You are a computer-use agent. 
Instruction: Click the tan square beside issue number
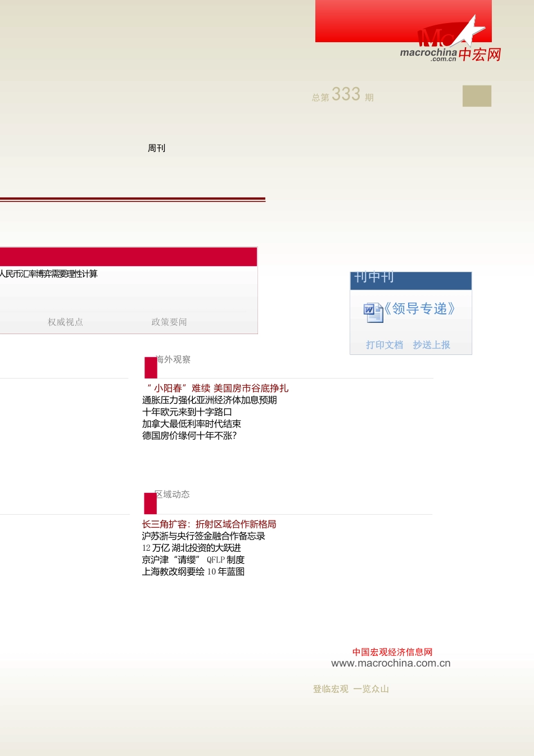(477, 96)
